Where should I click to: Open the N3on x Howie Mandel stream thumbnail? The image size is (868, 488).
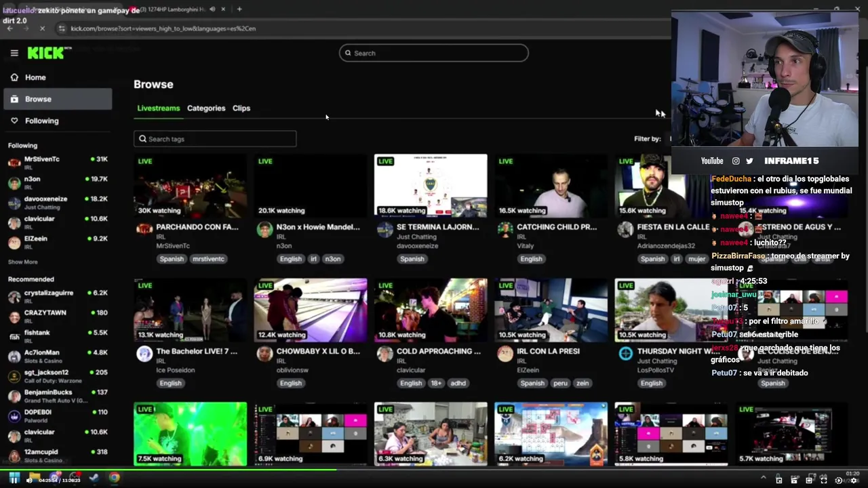[x=311, y=186]
